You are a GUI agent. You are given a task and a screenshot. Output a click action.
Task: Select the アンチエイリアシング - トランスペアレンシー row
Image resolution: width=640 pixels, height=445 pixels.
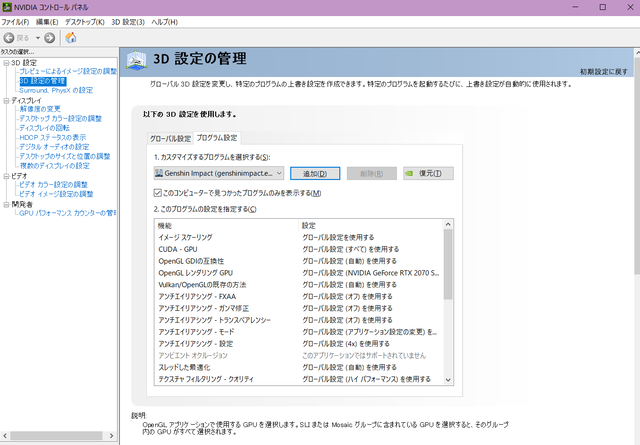click(299, 320)
